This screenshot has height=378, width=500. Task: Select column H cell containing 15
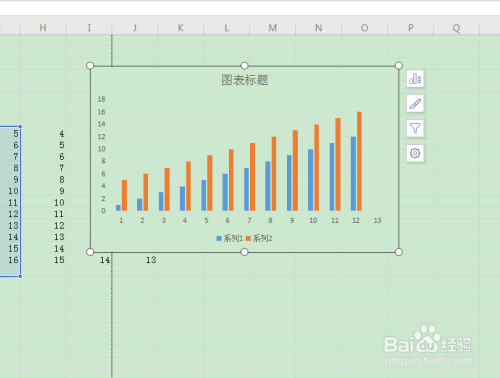[x=43, y=260]
